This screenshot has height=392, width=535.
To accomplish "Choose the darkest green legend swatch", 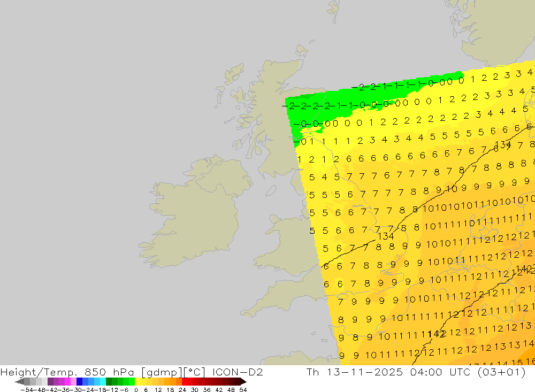I will [109, 382].
